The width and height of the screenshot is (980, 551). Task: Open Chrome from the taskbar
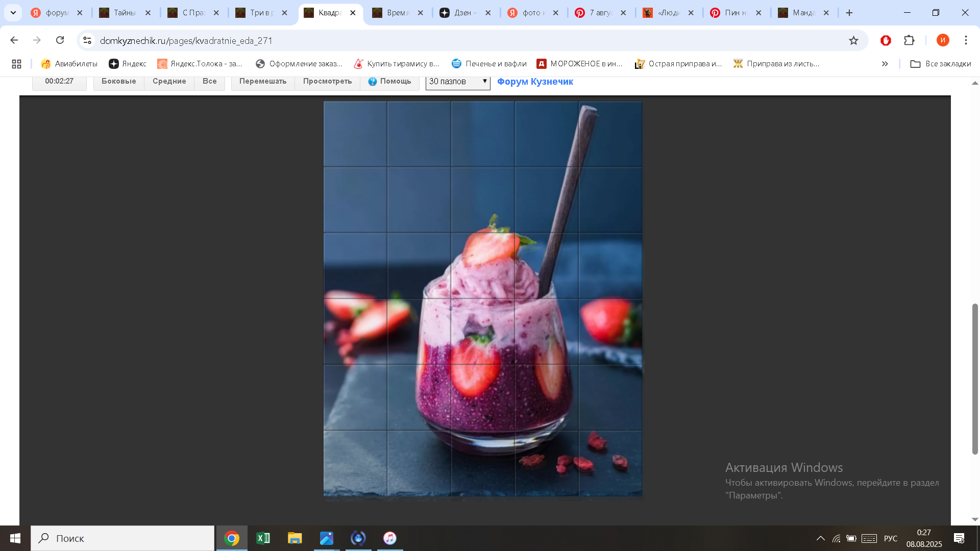232,538
